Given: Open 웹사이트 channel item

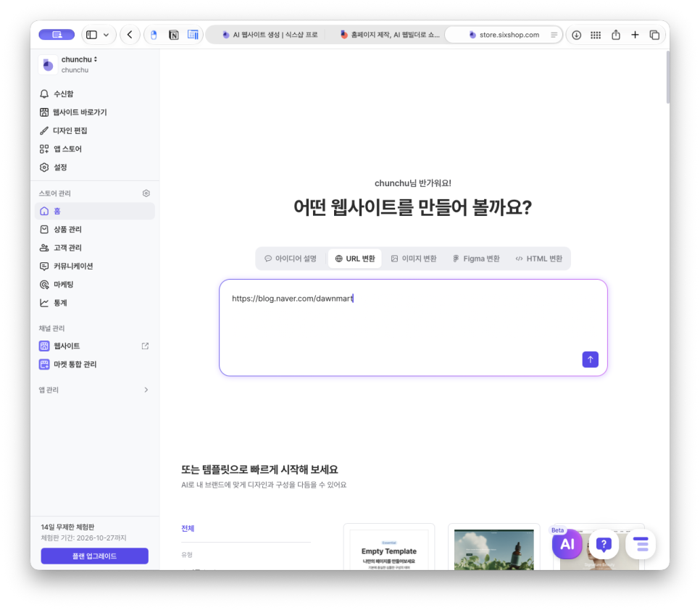Looking at the screenshot, I should point(59,346).
